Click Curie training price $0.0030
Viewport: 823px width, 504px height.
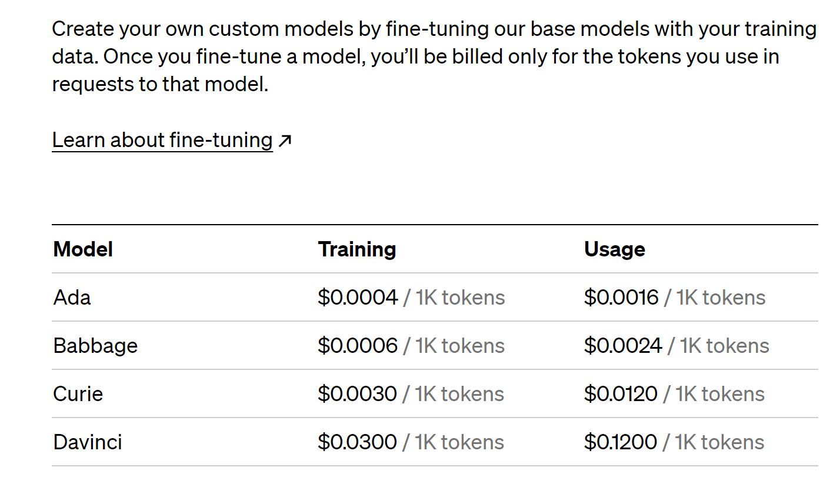pyautogui.click(x=357, y=394)
